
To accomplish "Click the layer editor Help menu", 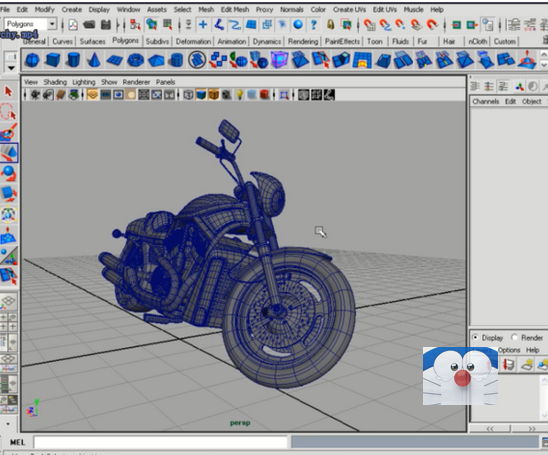I will click(533, 350).
